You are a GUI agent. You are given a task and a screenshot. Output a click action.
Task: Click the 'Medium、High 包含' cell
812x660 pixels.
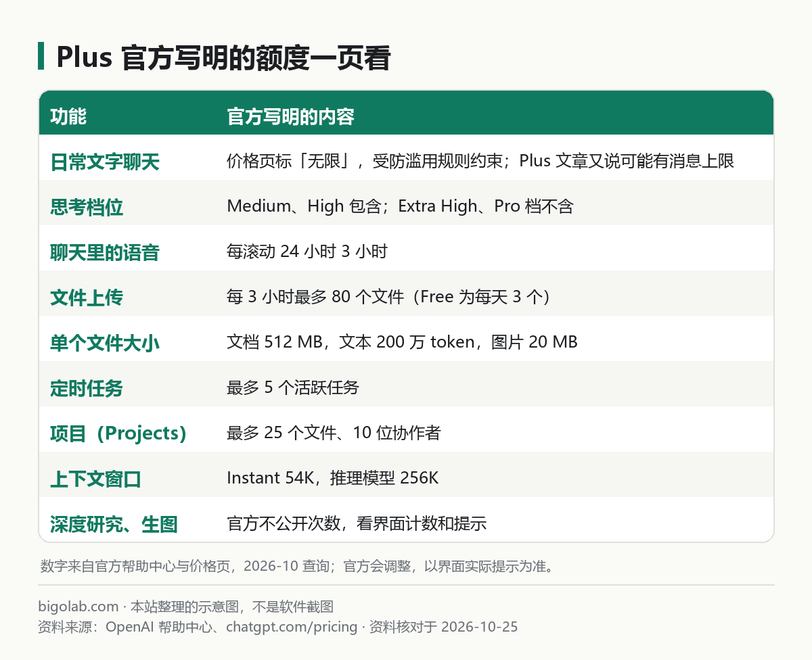point(400,206)
